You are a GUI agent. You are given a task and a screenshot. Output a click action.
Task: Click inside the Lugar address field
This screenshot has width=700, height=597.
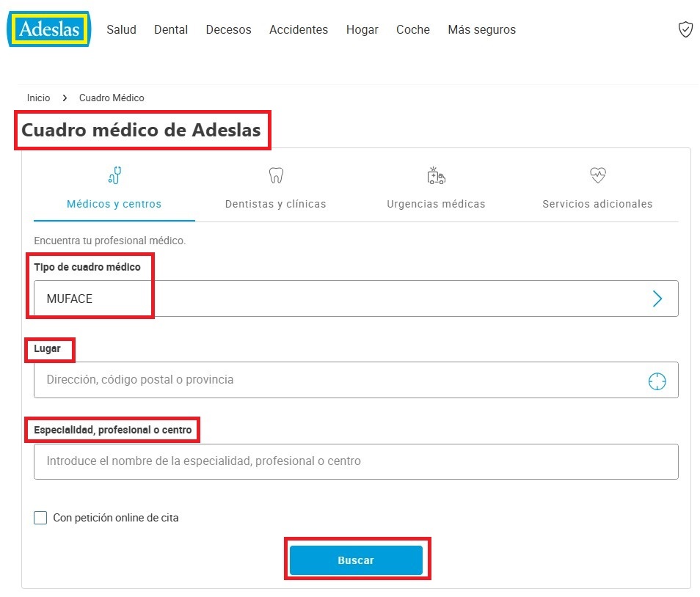(x=294, y=380)
